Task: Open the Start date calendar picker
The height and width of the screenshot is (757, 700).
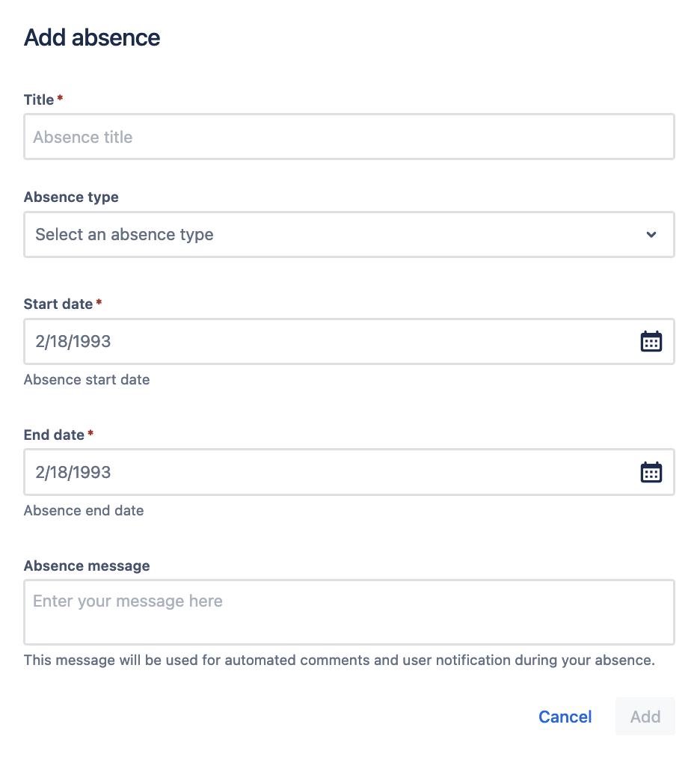Action: (x=651, y=342)
